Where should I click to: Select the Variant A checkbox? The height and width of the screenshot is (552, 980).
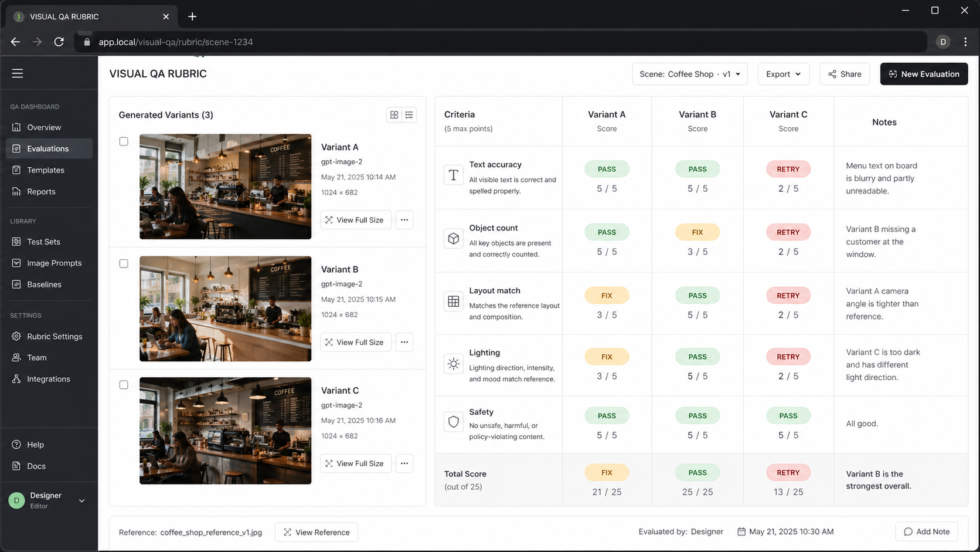pos(124,141)
